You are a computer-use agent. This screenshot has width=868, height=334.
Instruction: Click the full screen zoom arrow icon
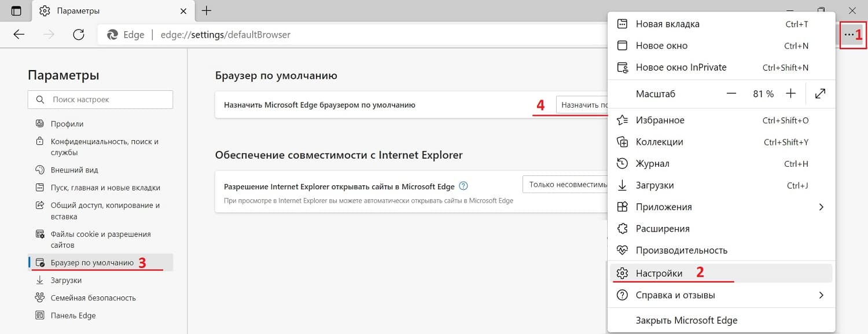click(x=820, y=94)
